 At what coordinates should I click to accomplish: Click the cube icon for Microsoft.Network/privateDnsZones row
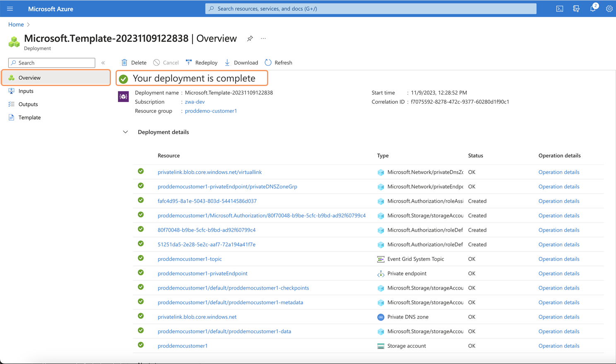click(x=381, y=172)
